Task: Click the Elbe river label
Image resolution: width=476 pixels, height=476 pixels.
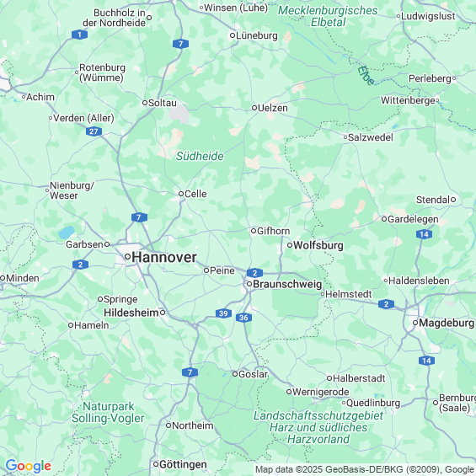Action: pos(366,76)
